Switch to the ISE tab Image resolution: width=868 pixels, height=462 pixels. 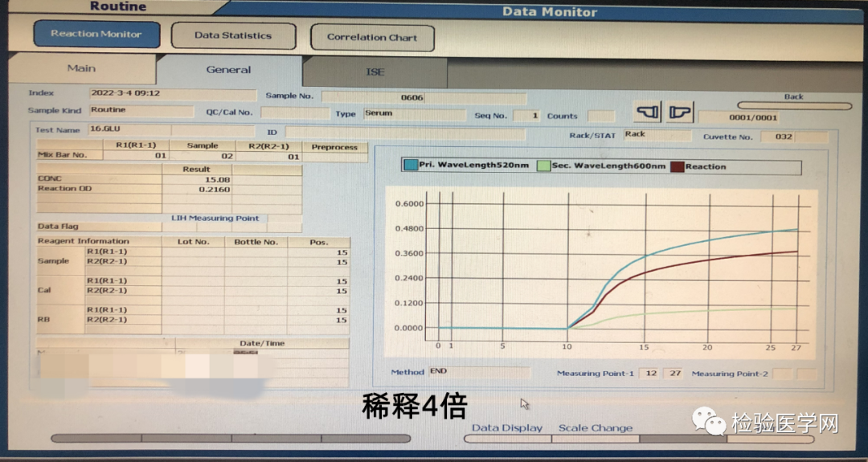pyautogui.click(x=375, y=72)
